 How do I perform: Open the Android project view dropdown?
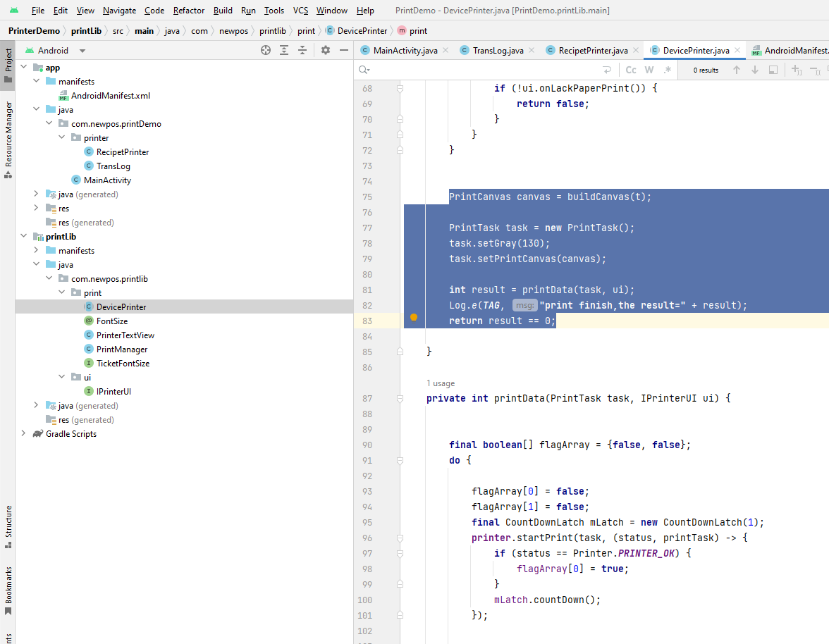[x=82, y=51]
